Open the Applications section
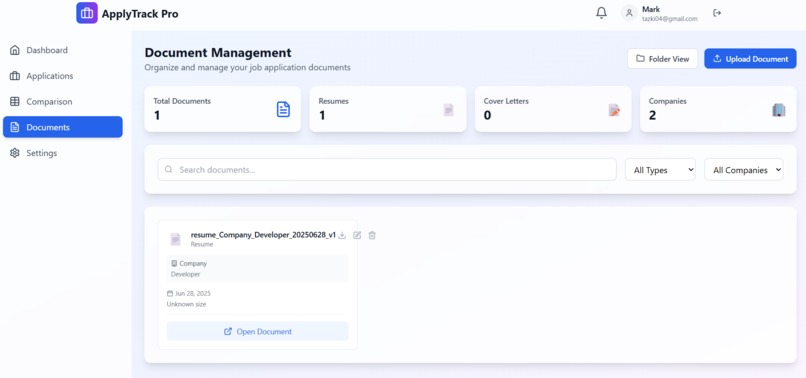Viewport: 806px width, 378px height. click(x=63, y=76)
